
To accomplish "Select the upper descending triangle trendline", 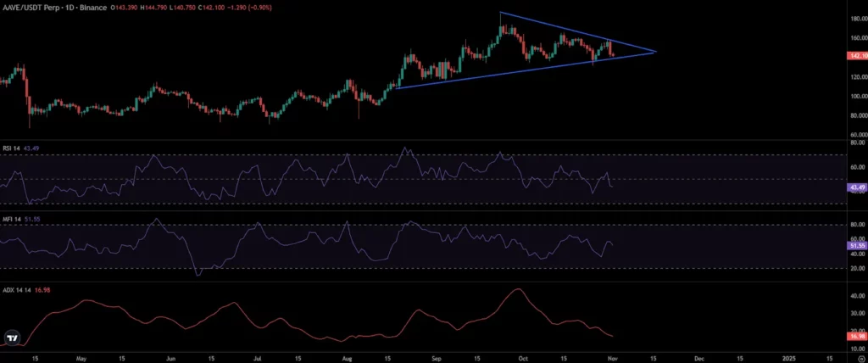I will [578, 32].
